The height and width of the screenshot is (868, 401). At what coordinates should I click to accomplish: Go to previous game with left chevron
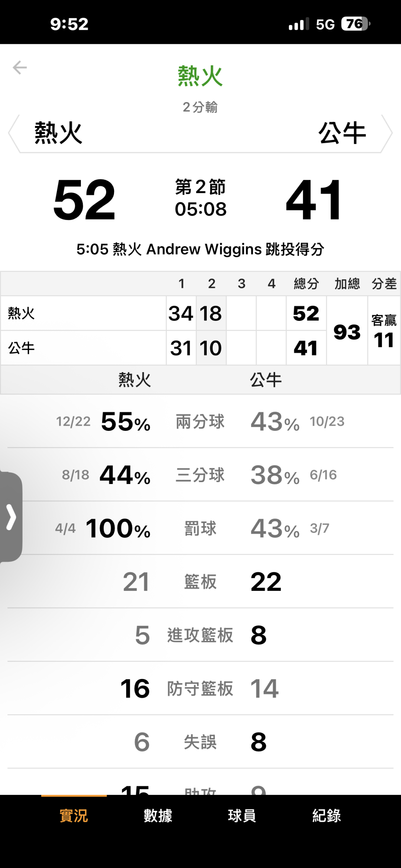(x=13, y=133)
